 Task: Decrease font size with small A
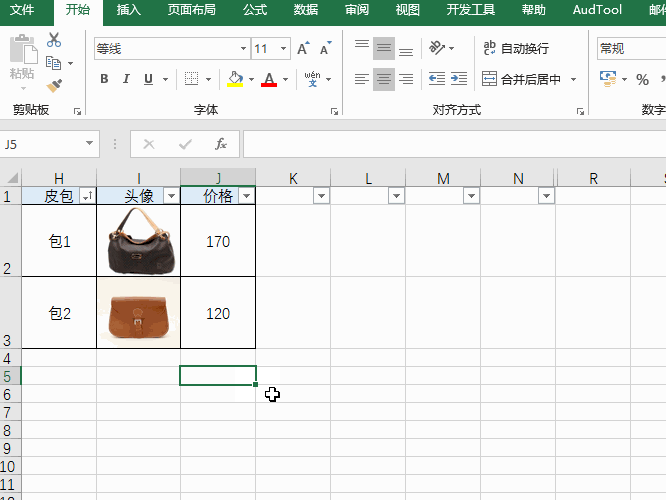pyautogui.click(x=325, y=48)
